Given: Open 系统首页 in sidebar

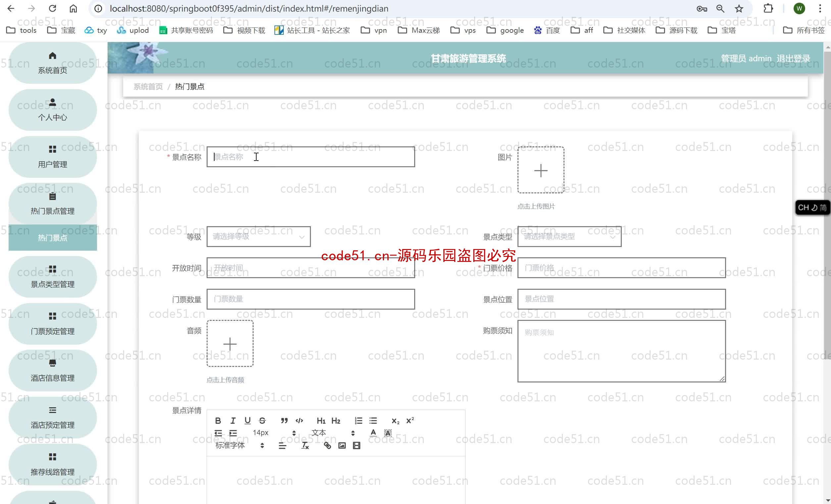Looking at the screenshot, I should click(x=53, y=63).
